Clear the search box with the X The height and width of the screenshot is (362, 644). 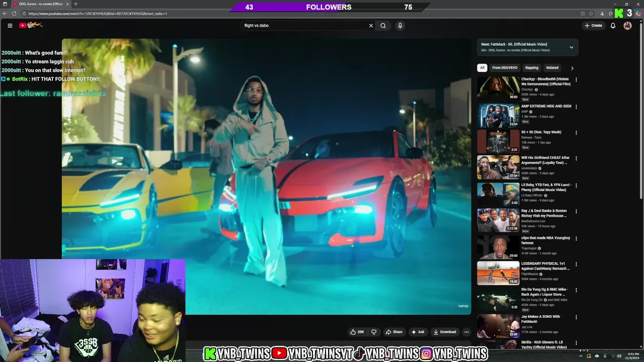pyautogui.click(x=371, y=25)
